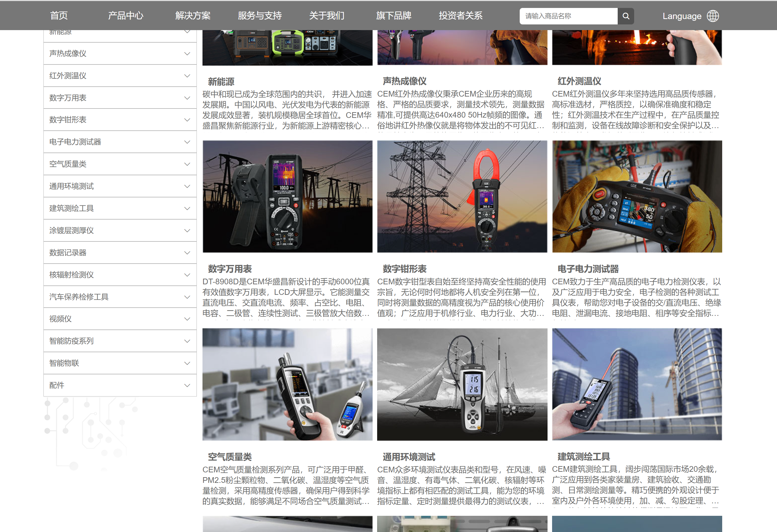Open the 产品中心 menu

[126, 16]
